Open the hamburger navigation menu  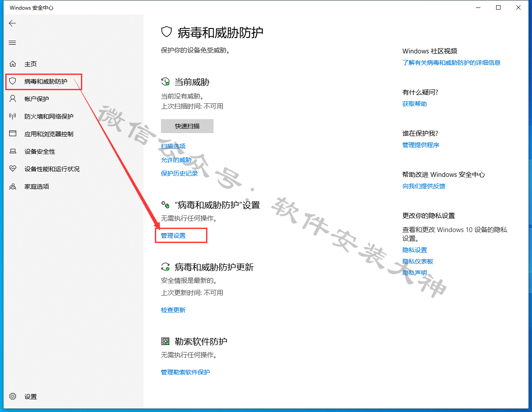(12, 42)
